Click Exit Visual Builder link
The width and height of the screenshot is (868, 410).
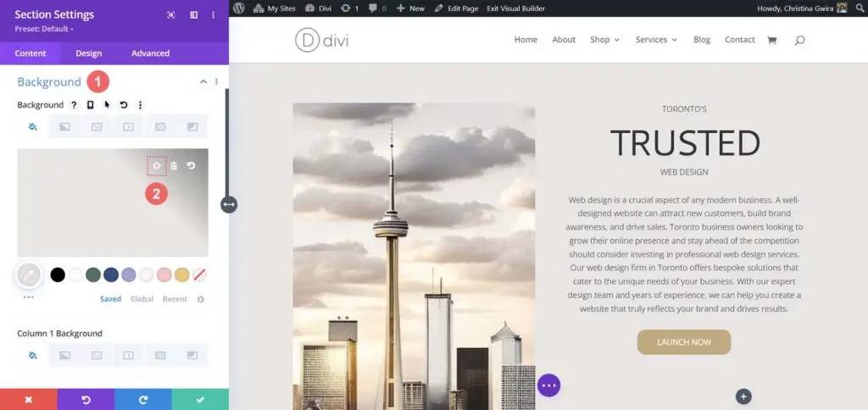(516, 8)
